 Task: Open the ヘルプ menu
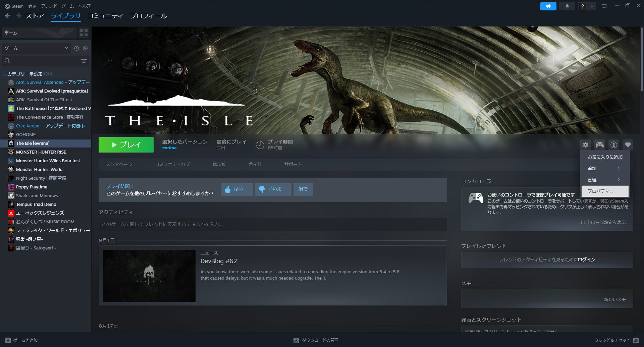click(x=85, y=6)
